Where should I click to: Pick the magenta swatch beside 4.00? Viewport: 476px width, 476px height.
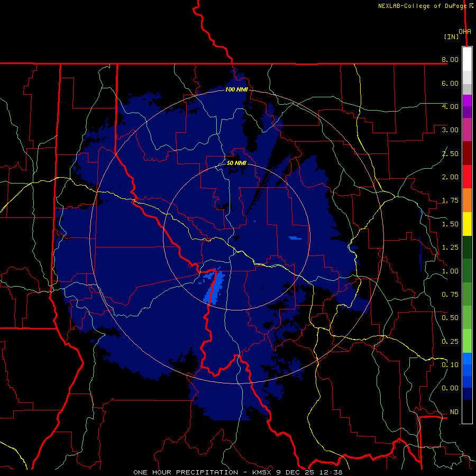[x=467, y=100]
